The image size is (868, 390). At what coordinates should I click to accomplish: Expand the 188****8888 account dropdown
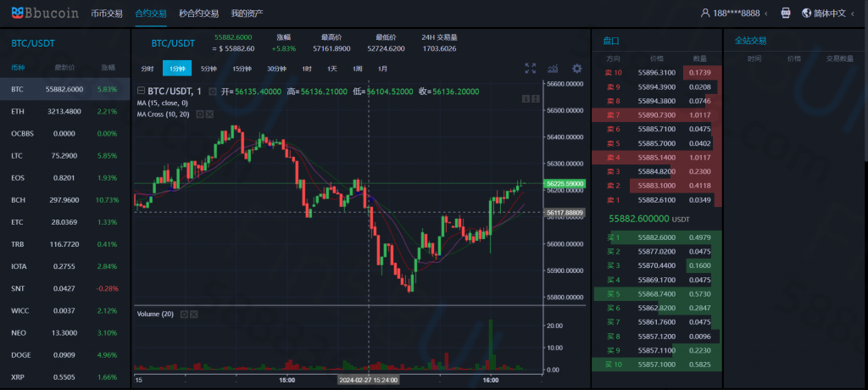(767, 14)
